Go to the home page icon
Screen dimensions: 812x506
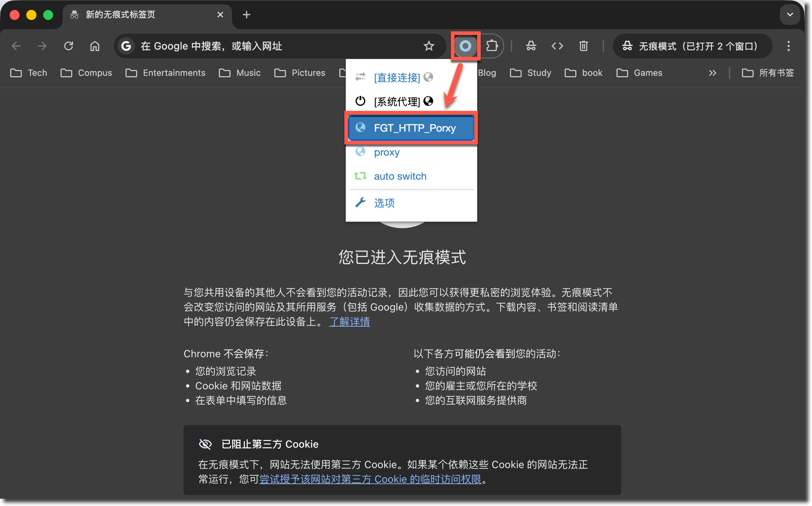point(95,46)
